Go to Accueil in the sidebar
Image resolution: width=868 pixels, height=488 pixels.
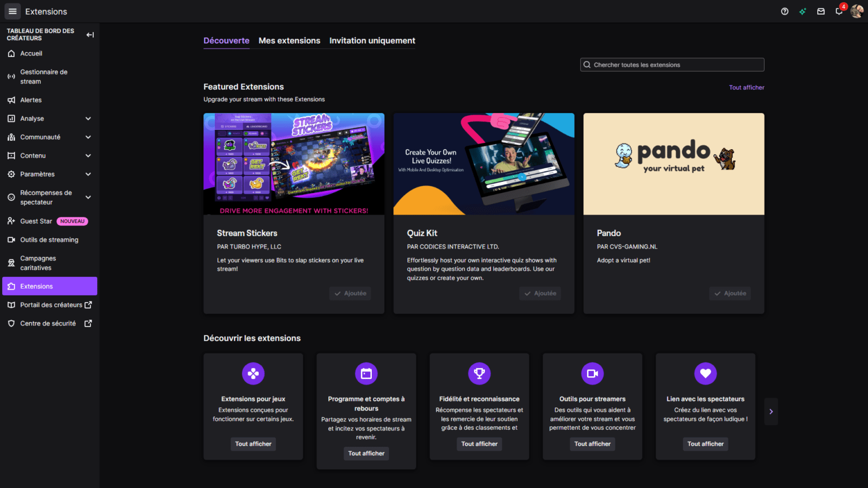(50, 54)
